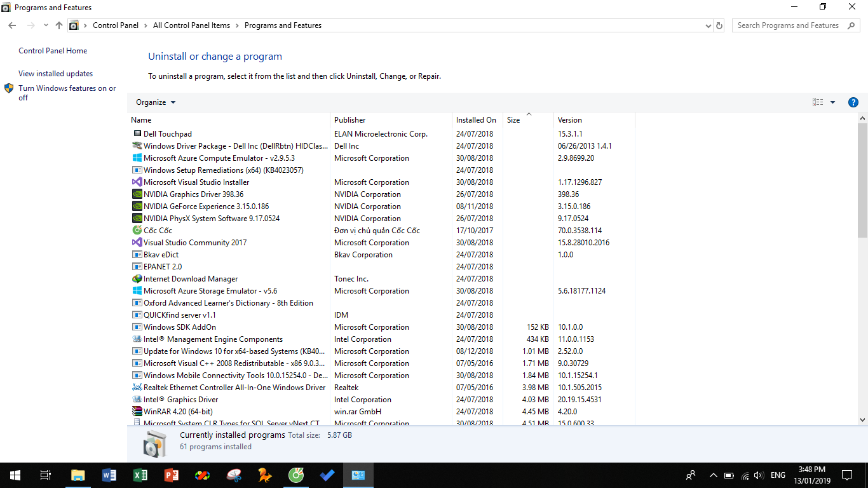Sort by the Installed On column header

(x=477, y=120)
